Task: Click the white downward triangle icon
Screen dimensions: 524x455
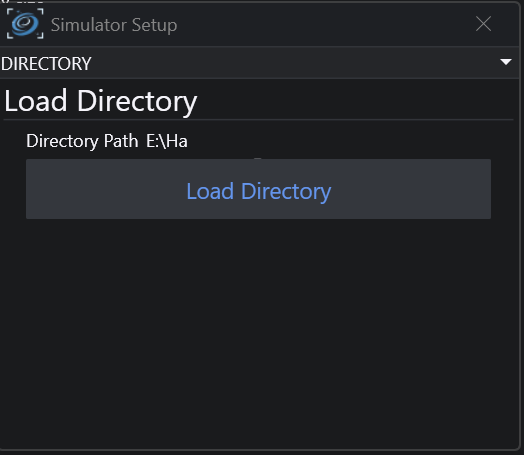Action: (x=506, y=62)
